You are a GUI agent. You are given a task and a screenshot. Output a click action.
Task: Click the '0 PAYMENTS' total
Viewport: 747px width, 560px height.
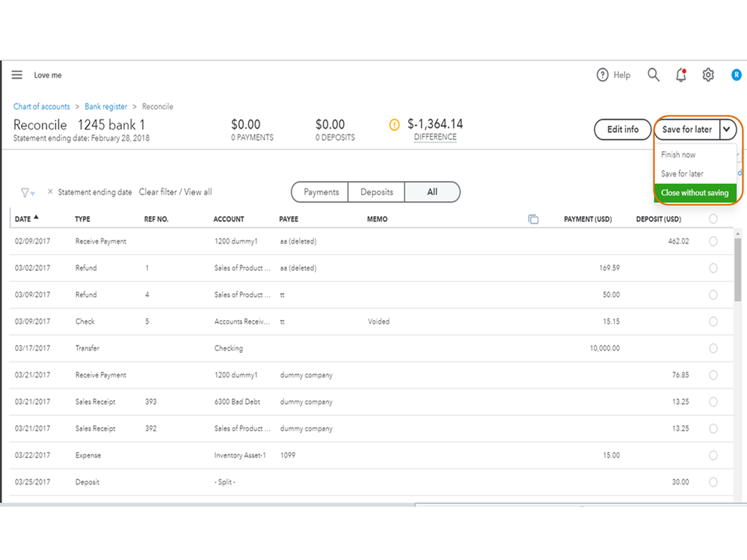tap(253, 138)
